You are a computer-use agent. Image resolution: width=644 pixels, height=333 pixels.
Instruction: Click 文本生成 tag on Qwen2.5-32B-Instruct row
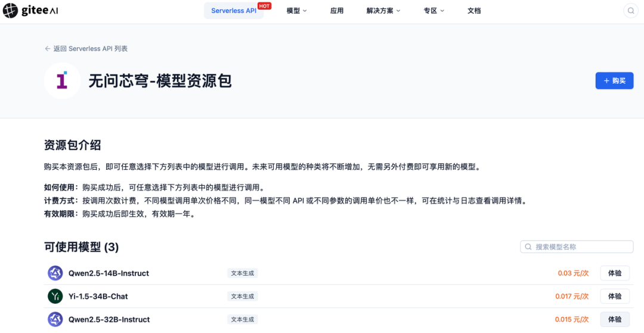[242, 319]
